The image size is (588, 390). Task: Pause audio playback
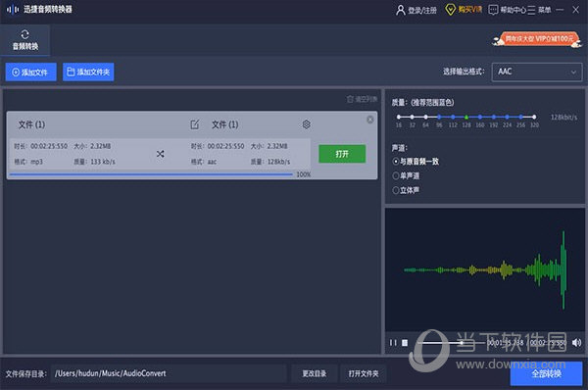point(393,342)
